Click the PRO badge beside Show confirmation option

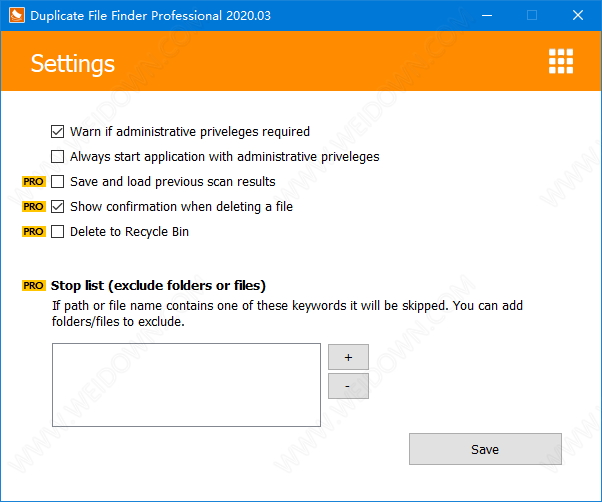tap(34, 207)
